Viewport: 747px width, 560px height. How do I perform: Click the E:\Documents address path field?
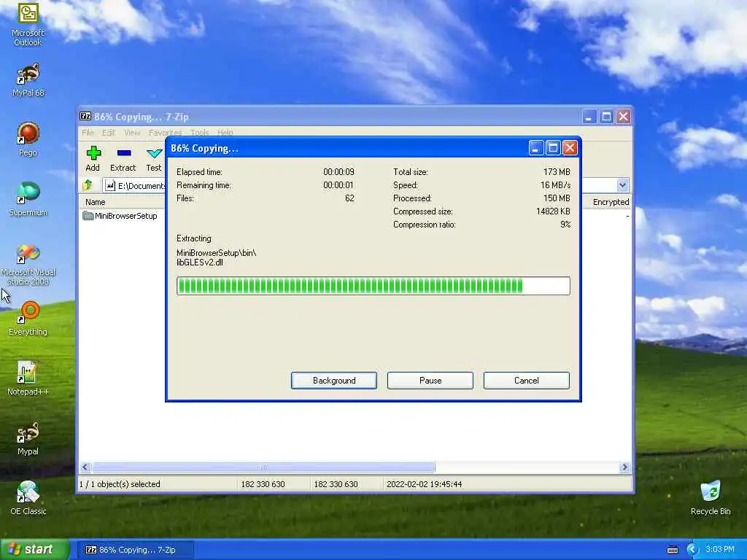click(x=134, y=185)
